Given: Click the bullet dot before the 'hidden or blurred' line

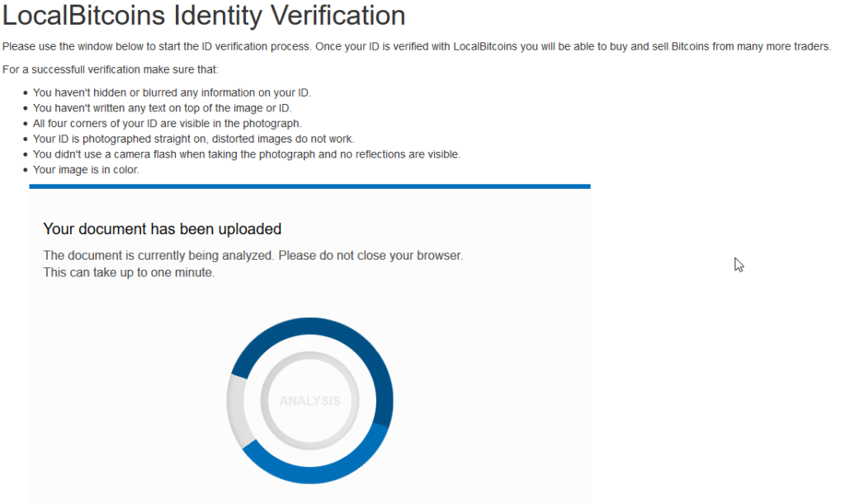Looking at the screenshot, I should tap(26, 93).
